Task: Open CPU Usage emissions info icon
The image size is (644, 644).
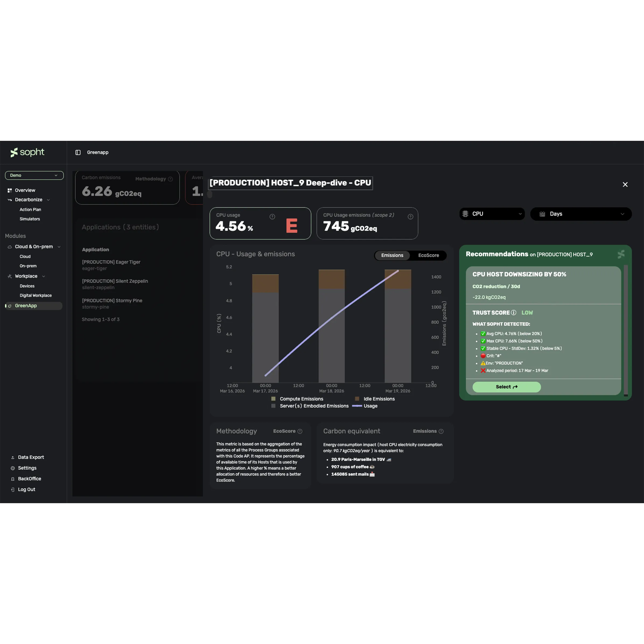Action: pos(411,217)
